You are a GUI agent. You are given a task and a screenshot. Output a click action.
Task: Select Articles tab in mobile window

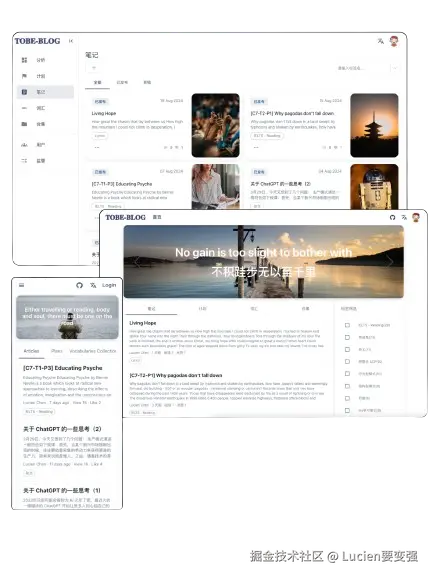tap(31, 351)
